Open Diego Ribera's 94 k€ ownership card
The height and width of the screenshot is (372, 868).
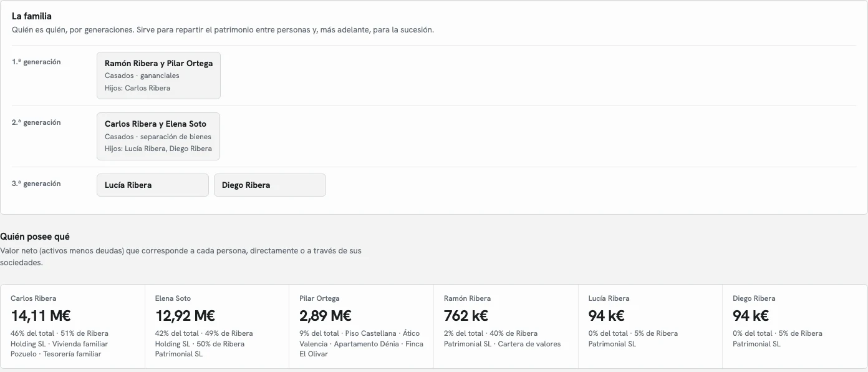(x=795, y=326)
